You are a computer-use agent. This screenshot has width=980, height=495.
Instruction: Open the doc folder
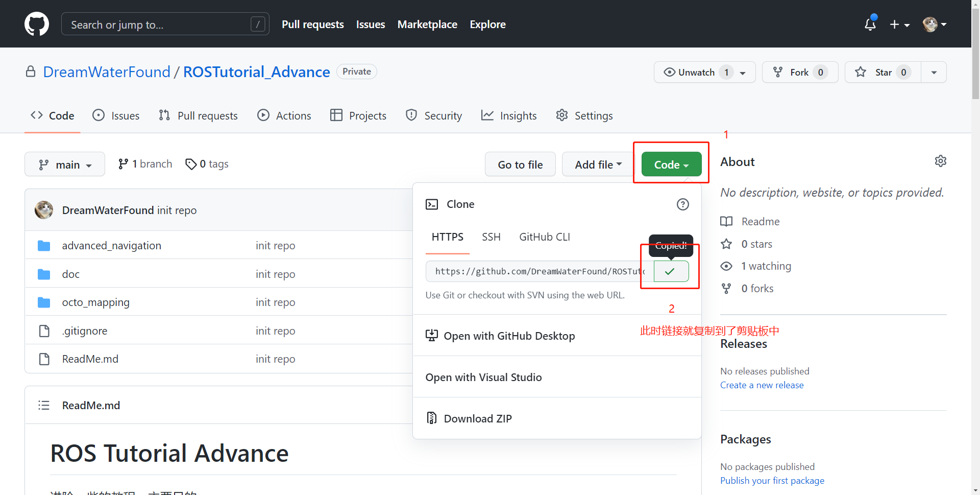(71, 274)
